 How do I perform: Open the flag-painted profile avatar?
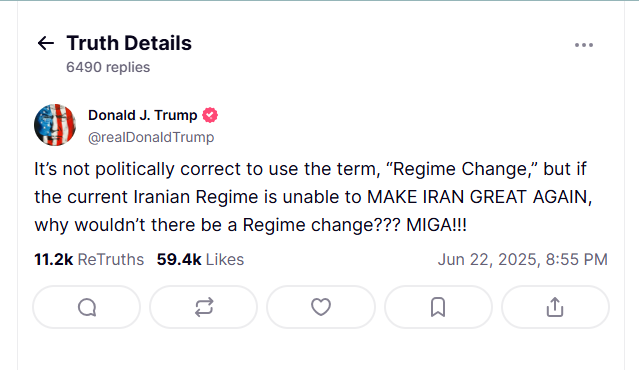55,125
